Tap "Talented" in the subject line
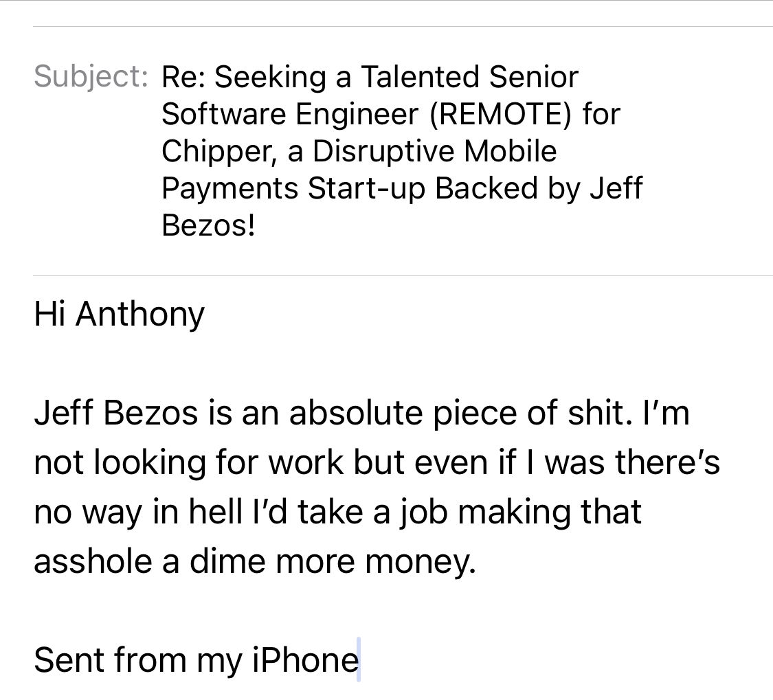Screen dimensions: 773x700 (419, 77)
